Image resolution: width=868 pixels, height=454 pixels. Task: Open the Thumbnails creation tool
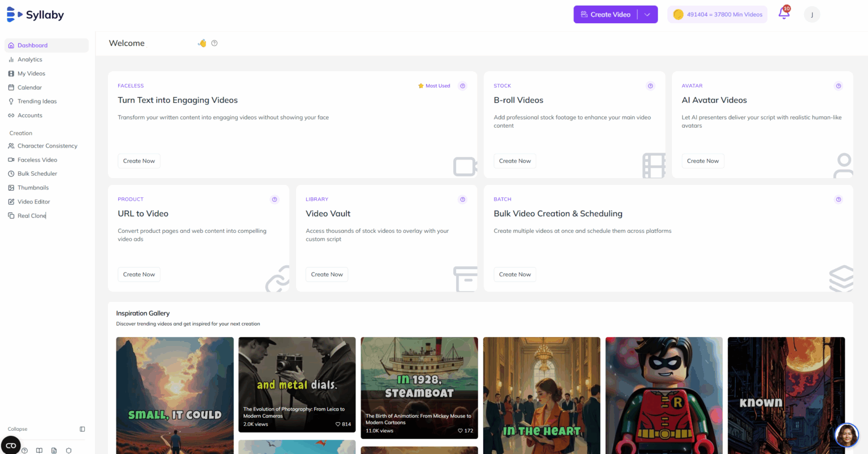tap(33, 187)
